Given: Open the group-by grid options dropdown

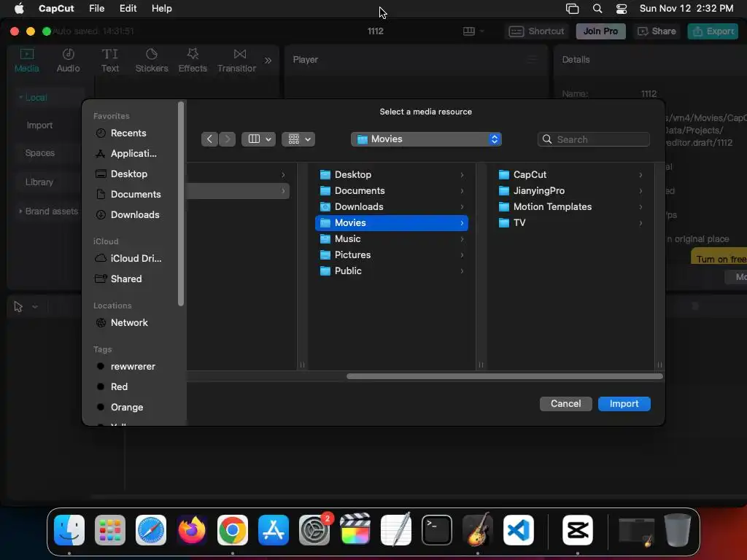Looking at the screenshot, I should click(x=298, y=139).
